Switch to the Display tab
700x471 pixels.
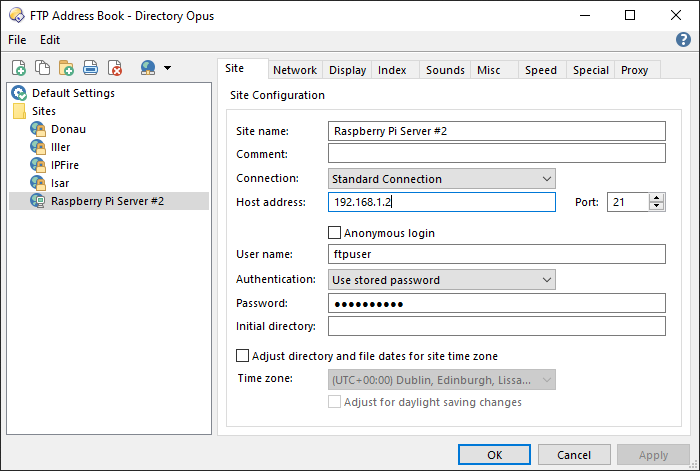347,70
